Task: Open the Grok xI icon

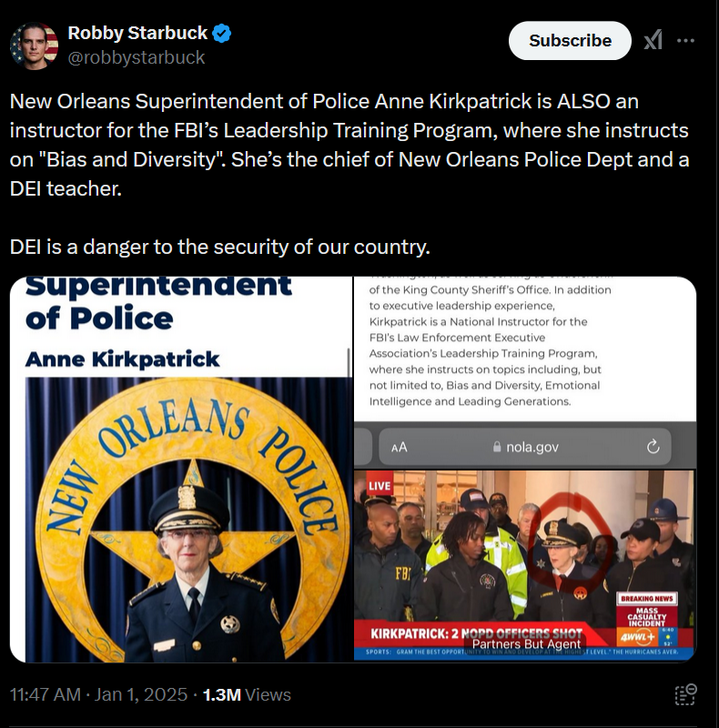Action: pos(653,40)
